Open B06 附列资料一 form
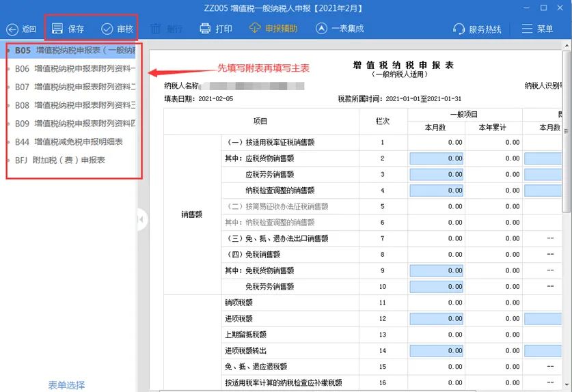 tap(75, 69)
